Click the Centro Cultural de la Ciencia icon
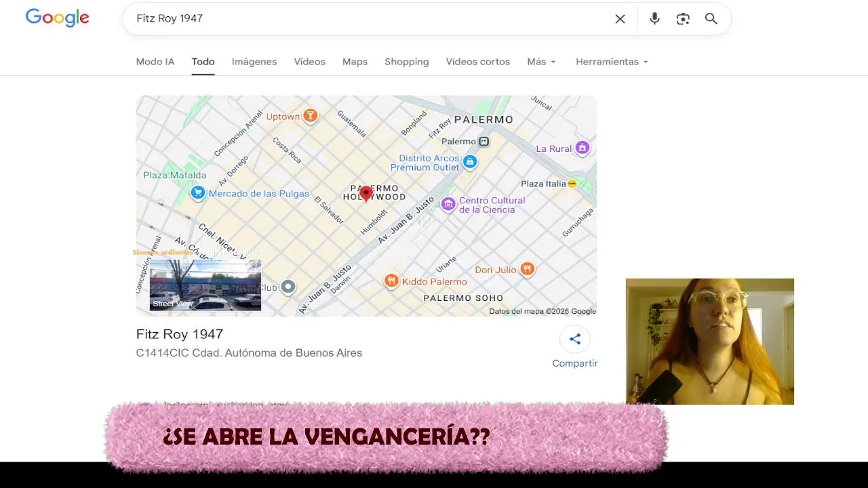This screenshot has height=488, width=868. [448, 204]
